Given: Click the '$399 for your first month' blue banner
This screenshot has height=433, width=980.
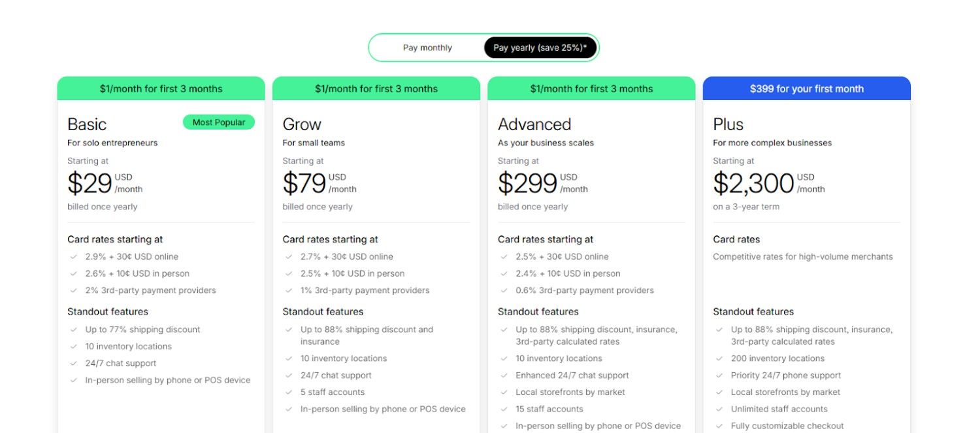Looking at the screenshot, I should pos(806,88).
